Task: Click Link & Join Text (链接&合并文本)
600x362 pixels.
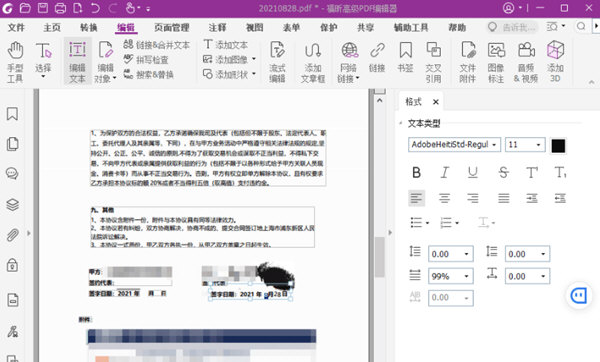Action: point(157,45)
